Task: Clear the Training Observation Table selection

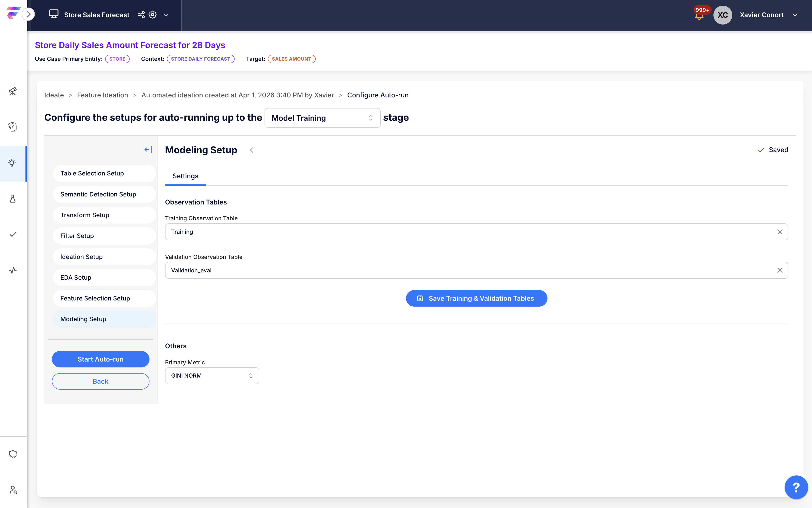Action: tap(779, 232)
